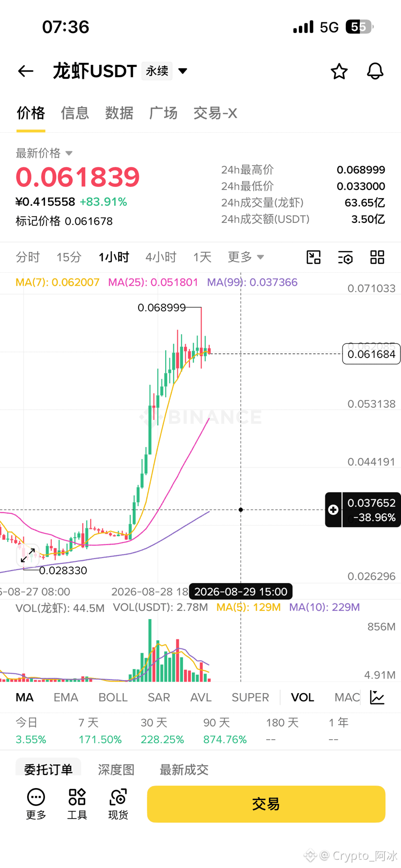Enable the AVL indicator
The height and width of the screenshot is (868, 401).
(x=201, y=697)
